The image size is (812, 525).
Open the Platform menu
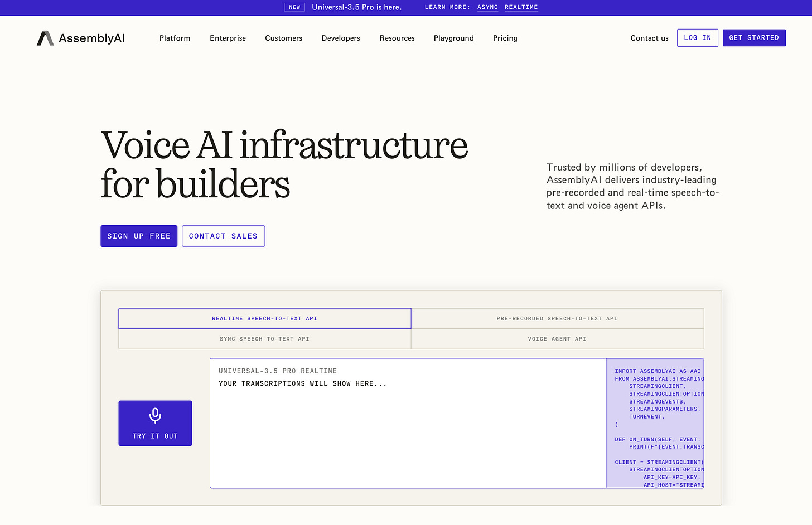point(175,38)
